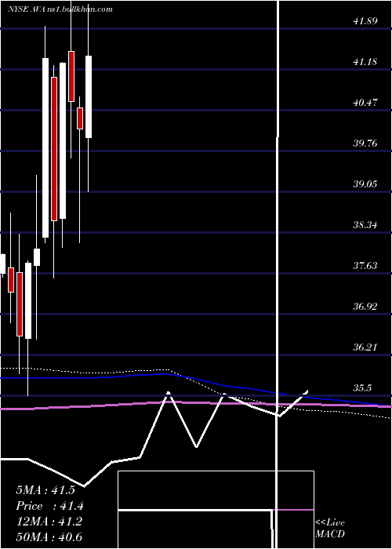Click the 12MA : 41.2 value
Viewport: 392px width, 549px height.
pyautogui.click(x=49, y=521)
